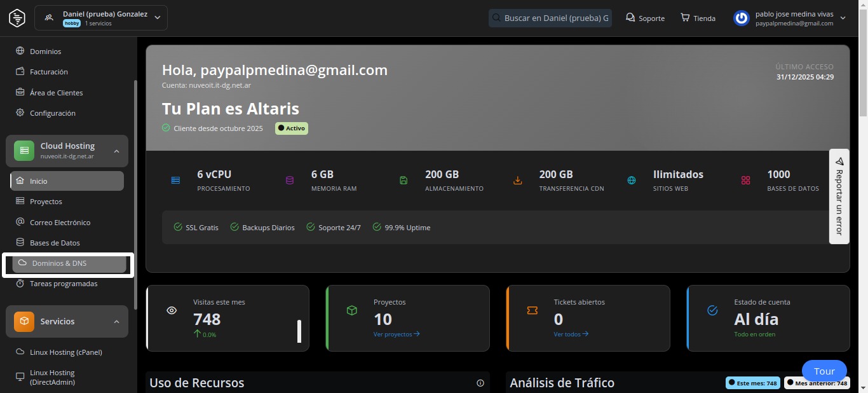868x393 pixels.
Task: Click the green Cloud Hosting server icon
Action: point(24,151)
